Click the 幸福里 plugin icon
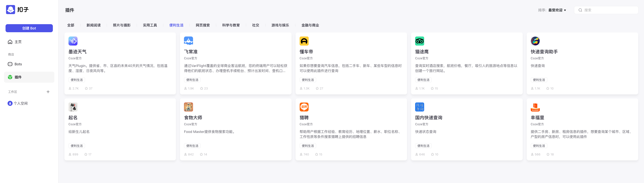644x183 pixels. [x=535, y=107]
